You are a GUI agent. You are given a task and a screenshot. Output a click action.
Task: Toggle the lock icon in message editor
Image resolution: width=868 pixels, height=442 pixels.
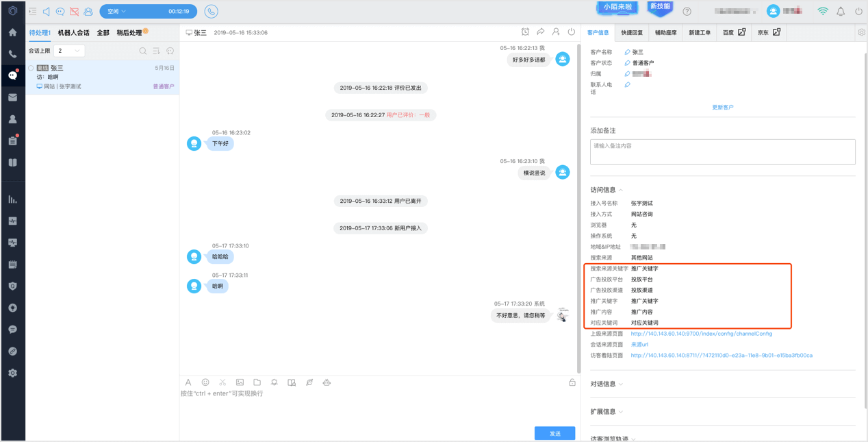(x=572, y=382)
